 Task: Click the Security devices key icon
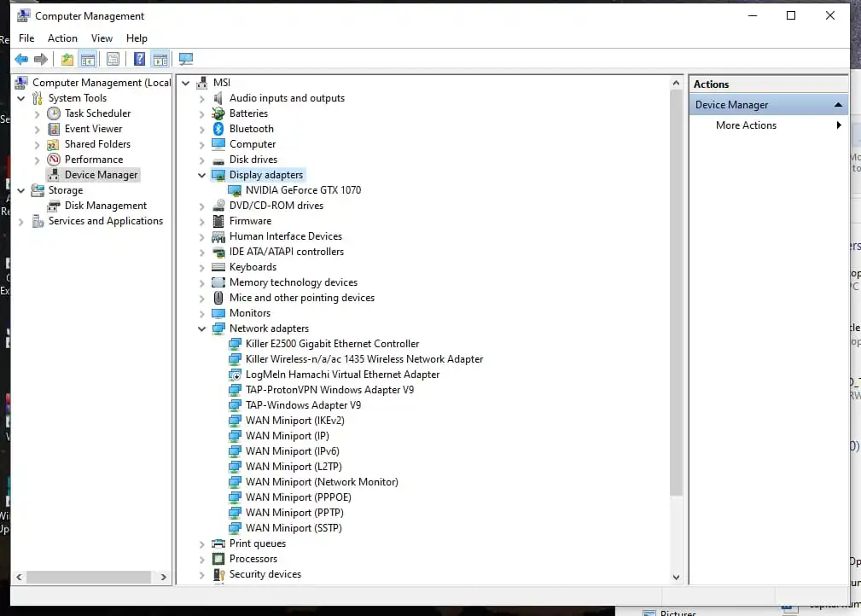click(x=218, y=575)
